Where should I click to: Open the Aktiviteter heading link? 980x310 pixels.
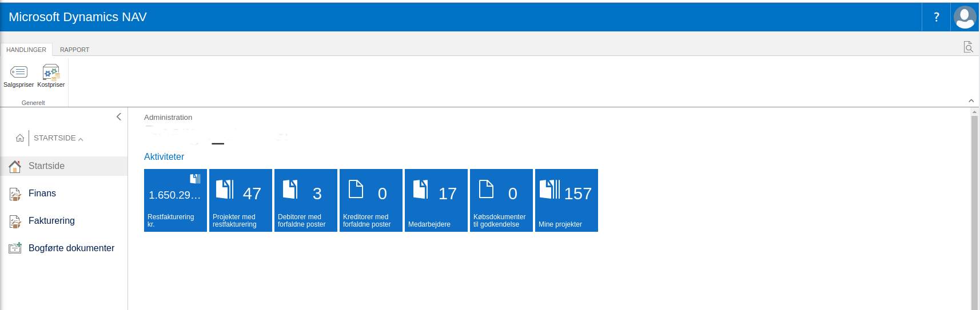click(x=164, y=156)
